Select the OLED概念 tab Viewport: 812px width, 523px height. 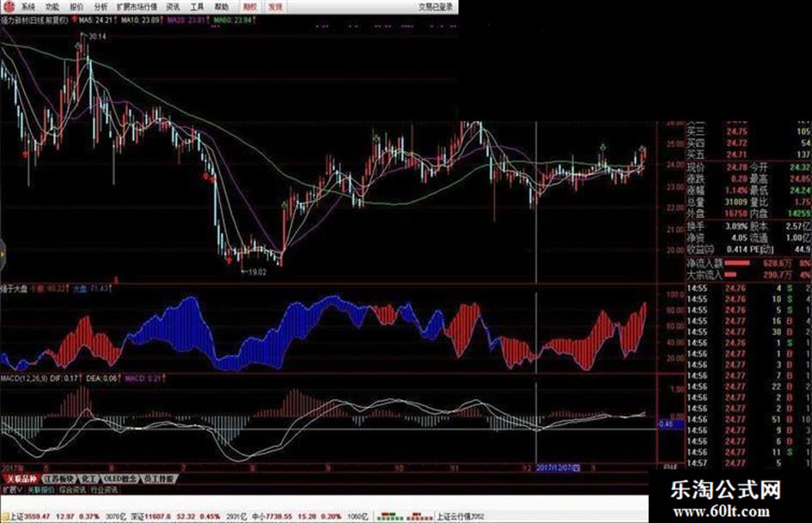(x=120, y=479)
